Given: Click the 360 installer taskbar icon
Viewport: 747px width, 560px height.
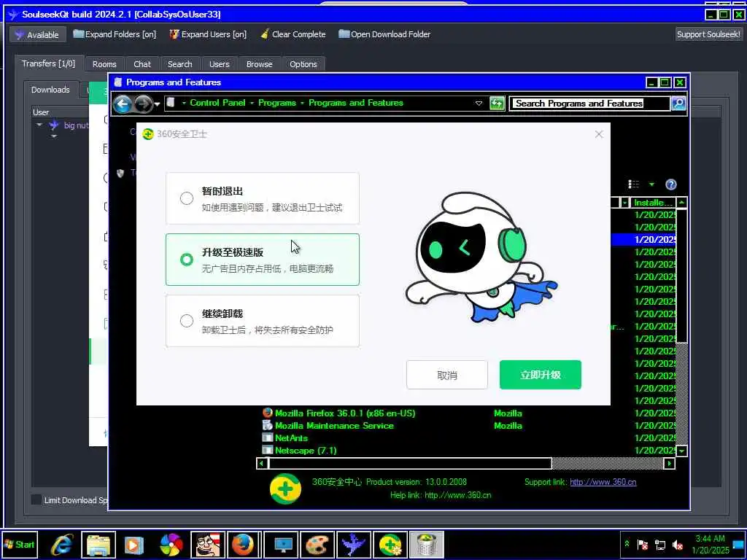Looking at the screenshot, I should pyautogui.click(x=390, y=545).
